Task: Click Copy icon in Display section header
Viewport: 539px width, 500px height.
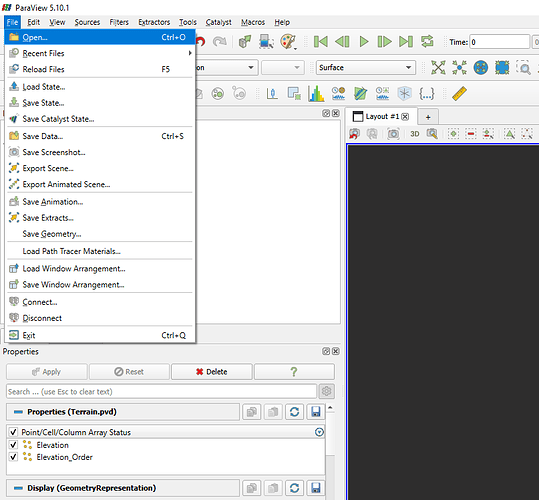Action: (252, 488)
